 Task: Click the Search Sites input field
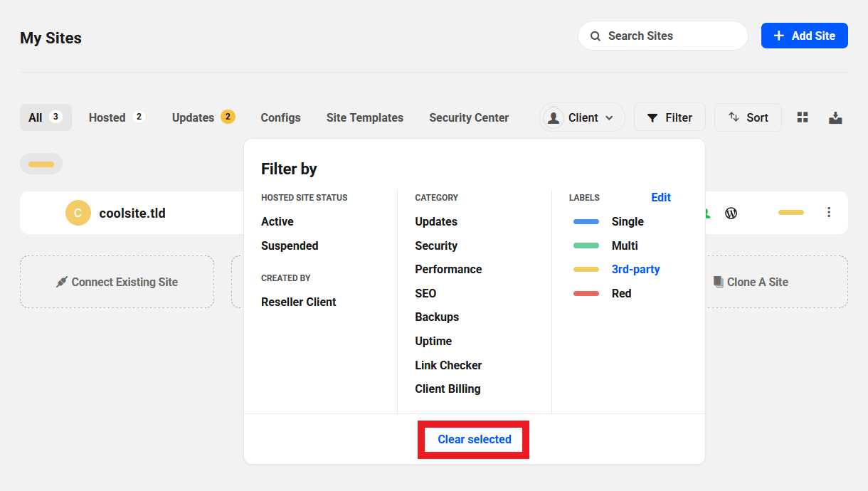pyautogui.click(x=662, y=36)
